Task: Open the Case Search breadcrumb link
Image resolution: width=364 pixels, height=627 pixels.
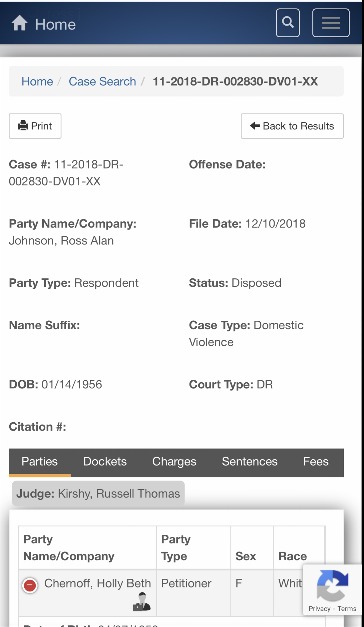Action: point(102,82)
